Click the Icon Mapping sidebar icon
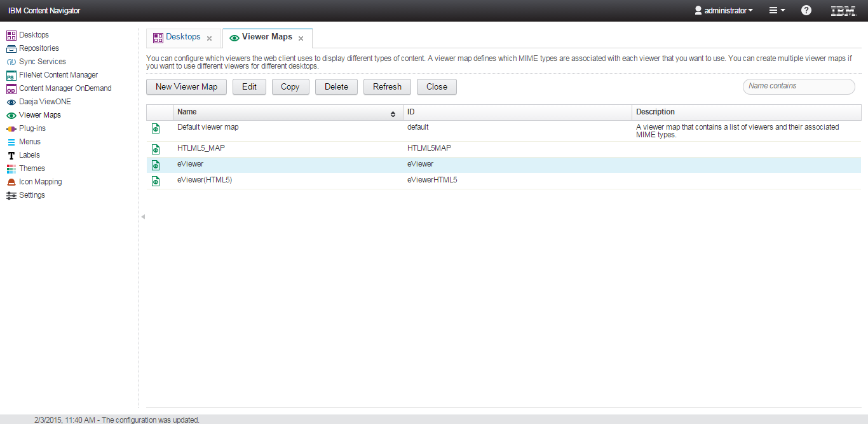The image size is (868, 424). coord(11,182)
